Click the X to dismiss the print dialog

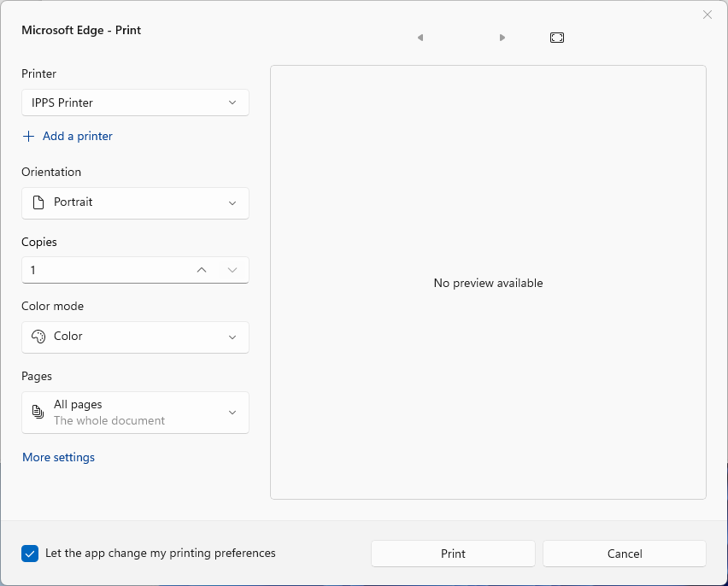tap(707, 15)
